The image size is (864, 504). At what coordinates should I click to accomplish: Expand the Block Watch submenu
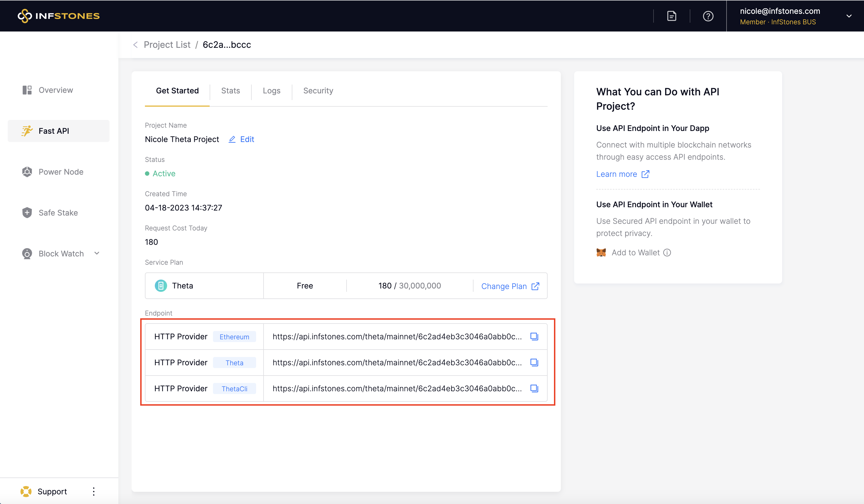pyautogui.click(x=97, y=253)
